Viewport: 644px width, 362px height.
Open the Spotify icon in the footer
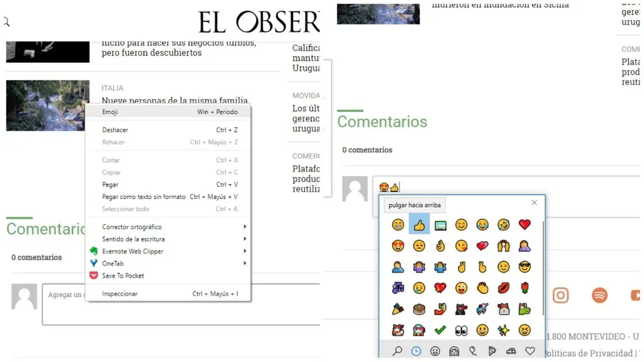click(599, 295)
